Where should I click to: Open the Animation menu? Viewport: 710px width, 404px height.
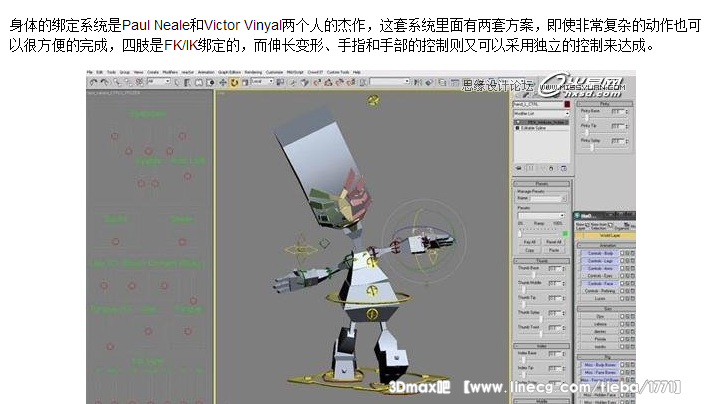[x=206, y=72]
